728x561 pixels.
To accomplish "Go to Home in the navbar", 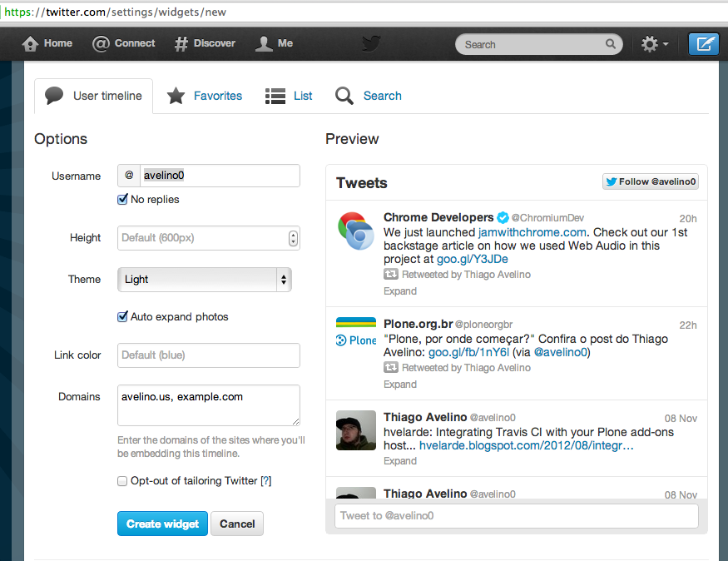I will (x=47, y=43).
